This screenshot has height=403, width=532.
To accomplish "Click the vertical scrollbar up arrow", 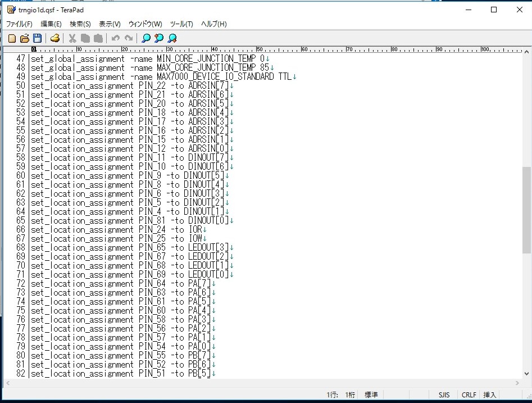I will (x=526, y=52).
